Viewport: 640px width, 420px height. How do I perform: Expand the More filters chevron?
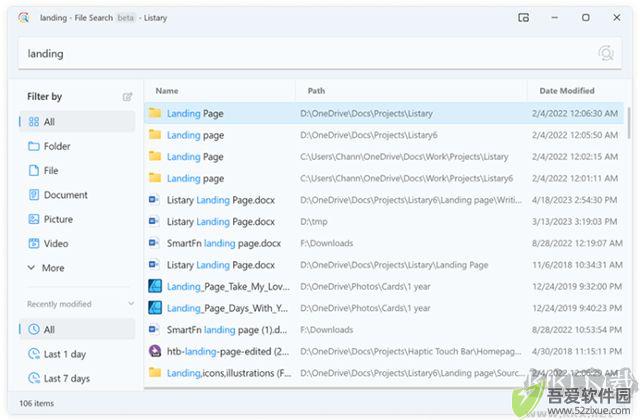[x=31, y=268]
